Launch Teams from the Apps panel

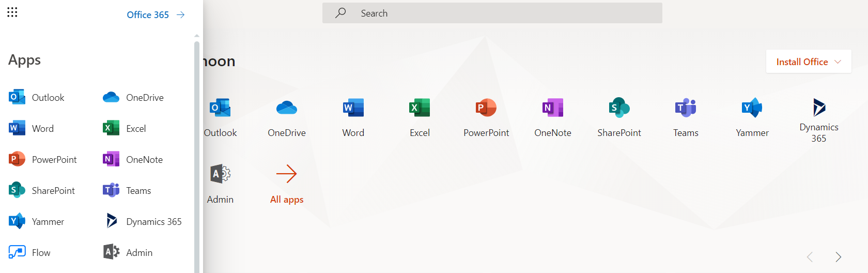coord(127,190)
